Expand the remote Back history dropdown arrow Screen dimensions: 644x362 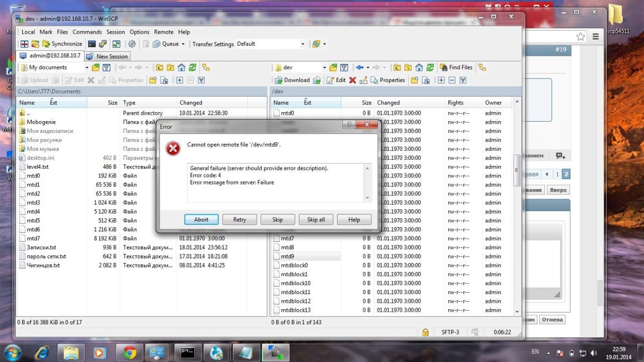pyautogui.click(x=368, y=67)
